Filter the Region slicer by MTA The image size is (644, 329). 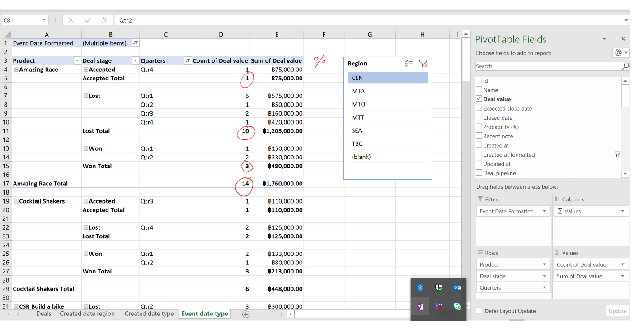[x=388, y=91]
